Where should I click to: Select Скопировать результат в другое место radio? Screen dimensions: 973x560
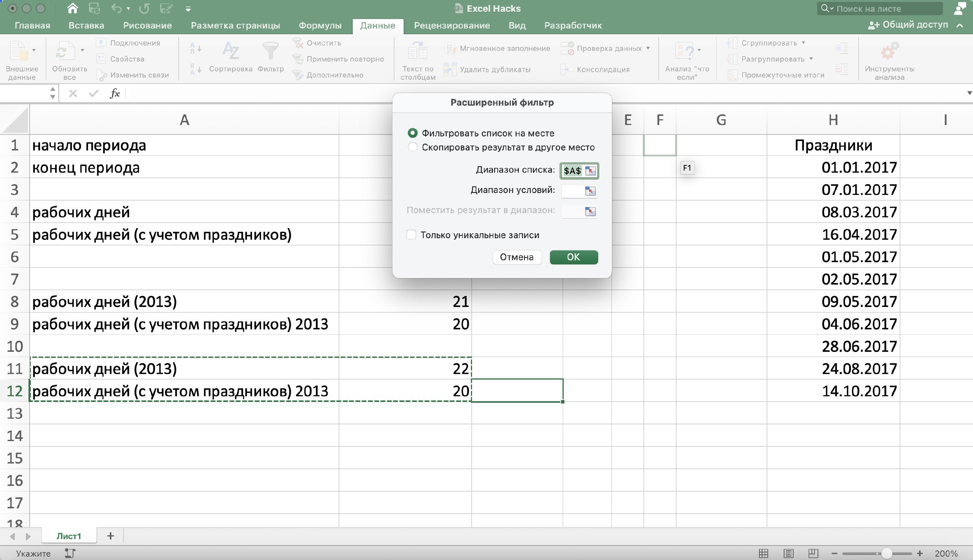coord(412,147)
